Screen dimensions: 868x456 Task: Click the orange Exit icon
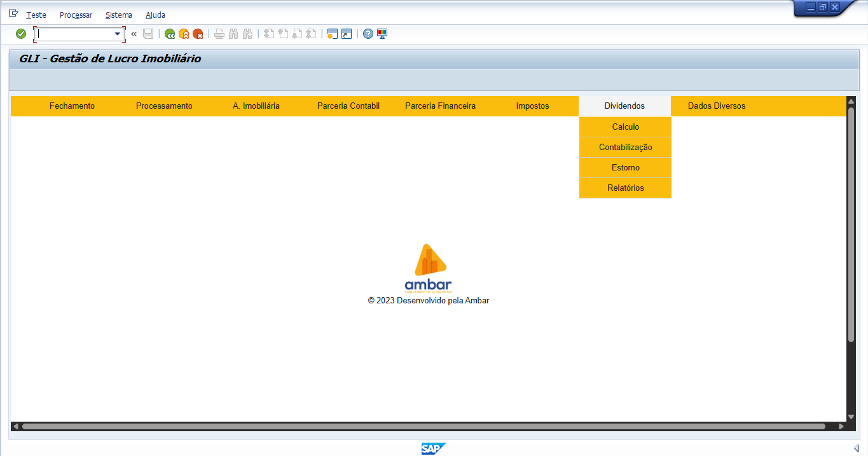click(184, 34)
